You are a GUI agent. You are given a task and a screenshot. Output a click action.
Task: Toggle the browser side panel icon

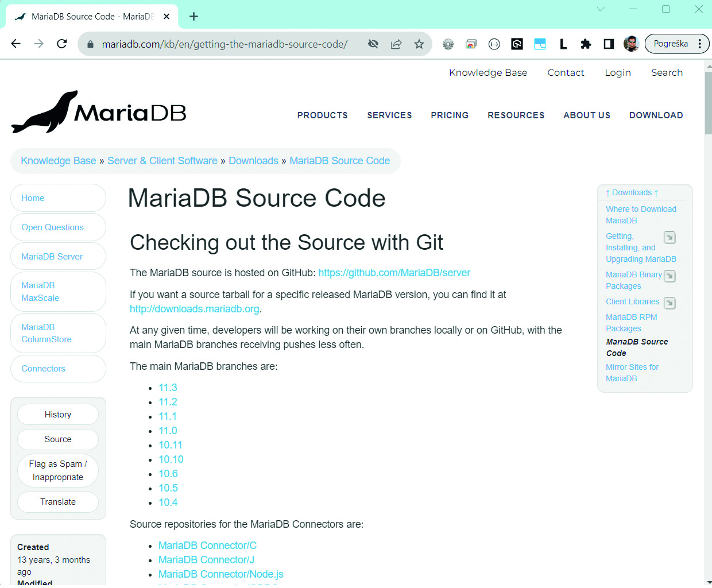(x=609, y=44)
